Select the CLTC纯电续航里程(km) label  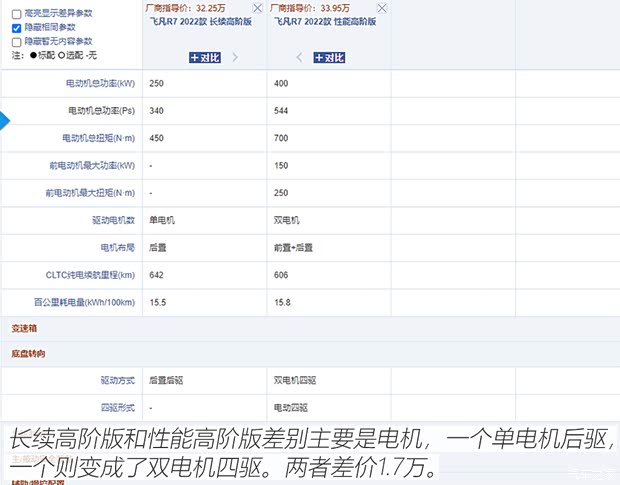90,275
